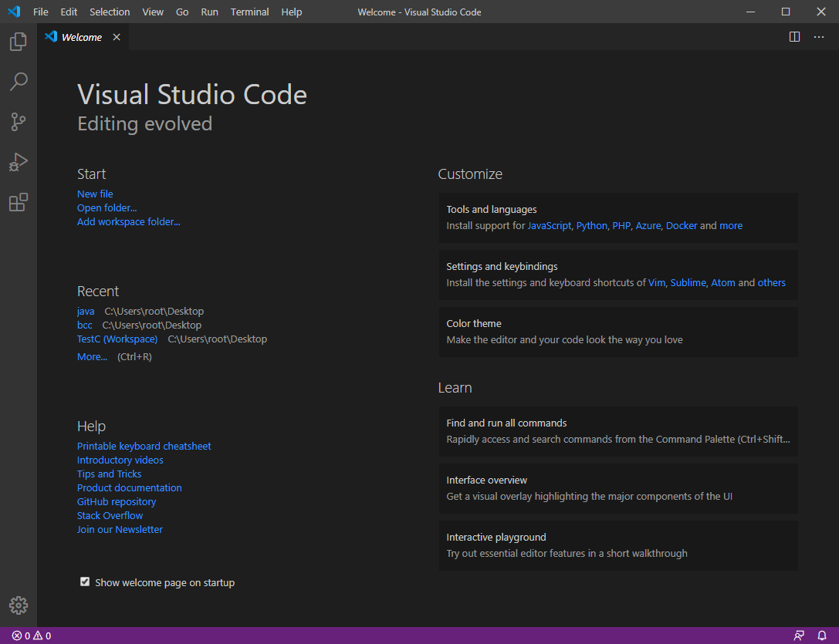The height and width of the screenshot is (644, 839).
Task: Close the Welcome tab
Action: (x=117, y=37)
